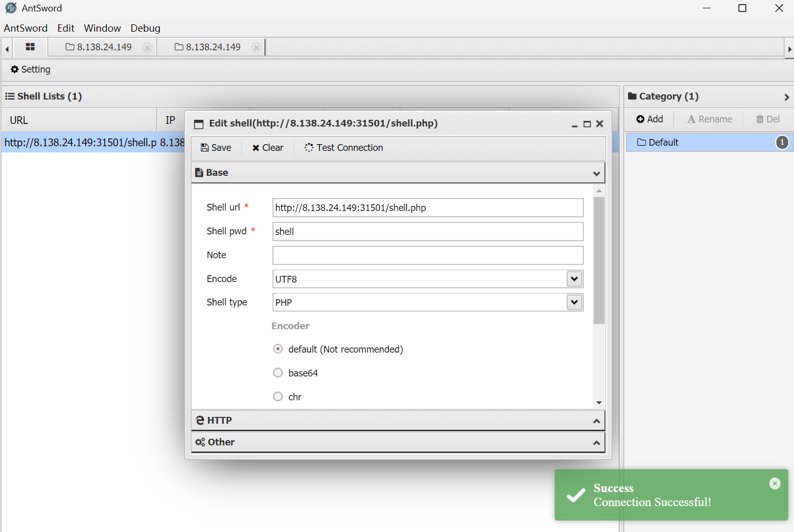Add a new category
Viewport: 794px width, 532px height.
coord(650,119)
